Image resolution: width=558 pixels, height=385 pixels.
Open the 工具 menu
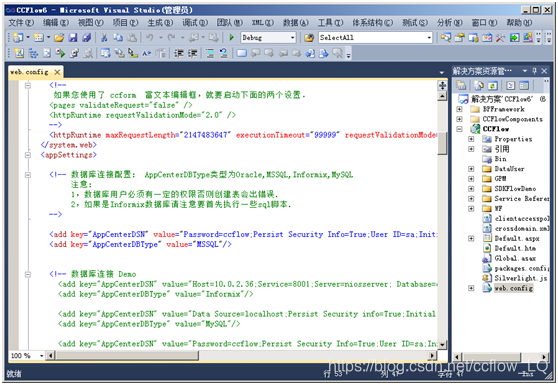pyautogui.click(x=330, y=23)
